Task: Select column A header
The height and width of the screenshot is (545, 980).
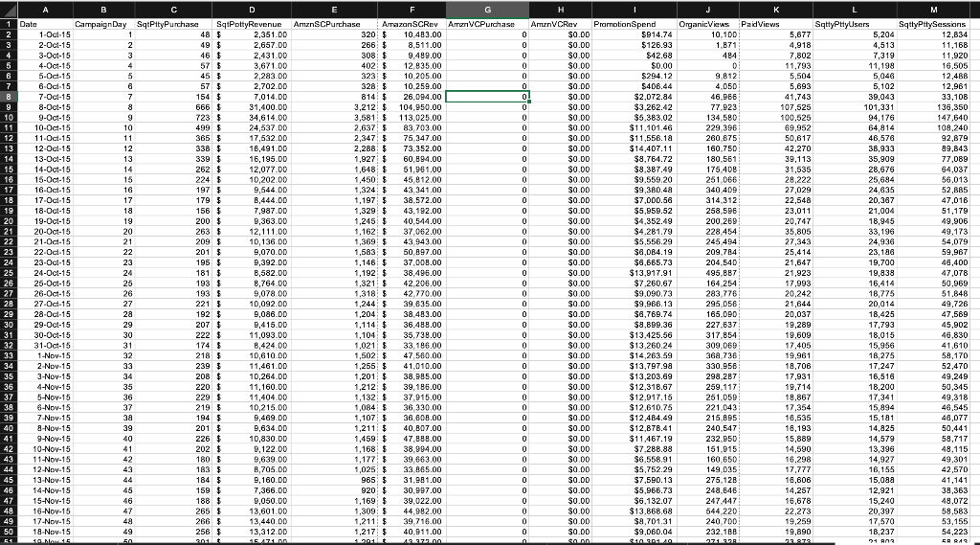Action: [x=45, y=10]
